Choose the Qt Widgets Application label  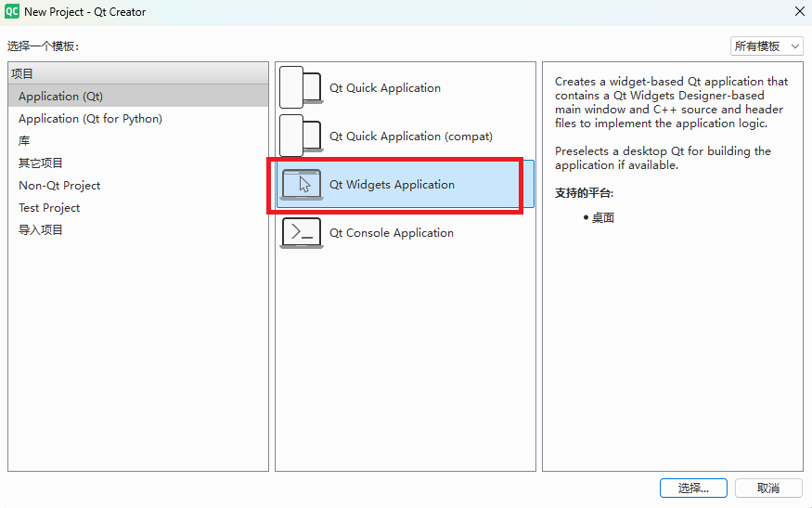392,184
